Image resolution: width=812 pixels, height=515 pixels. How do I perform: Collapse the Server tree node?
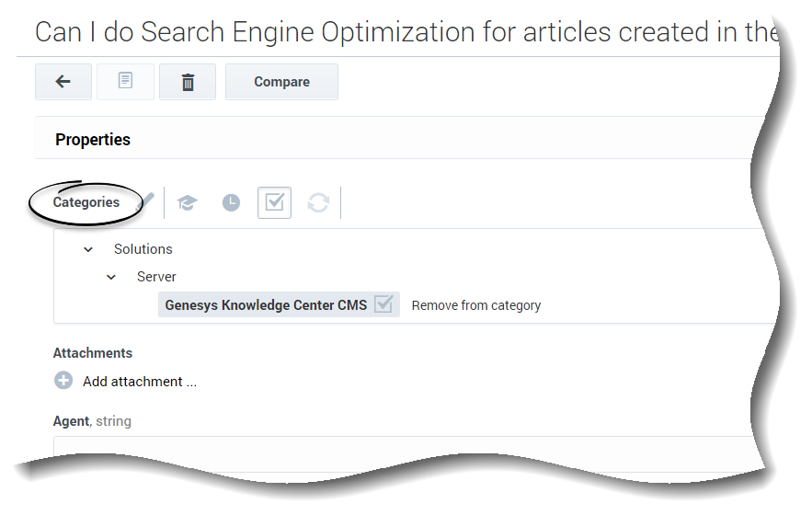[111, 277]
